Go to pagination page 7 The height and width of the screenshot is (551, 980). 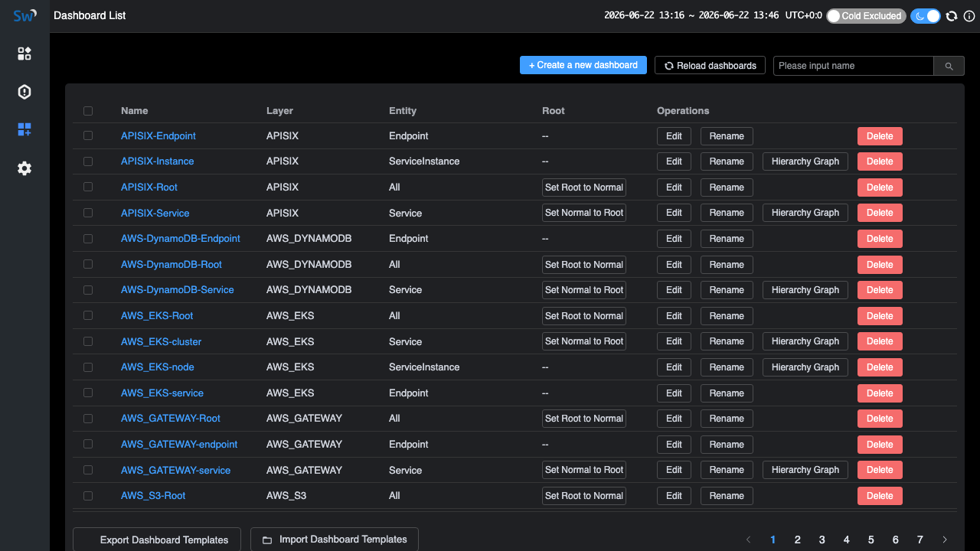coord(920,540)
